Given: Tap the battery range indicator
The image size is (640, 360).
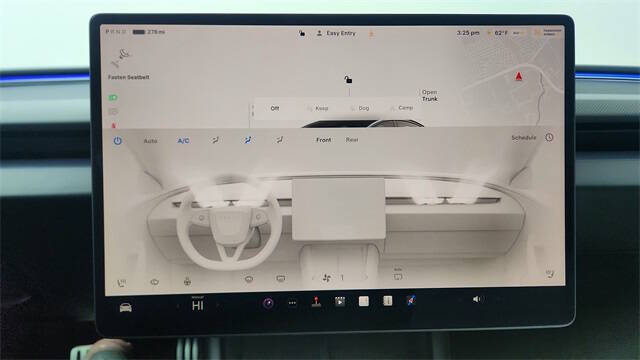Looking at the screenshot, I should [149, 31].
